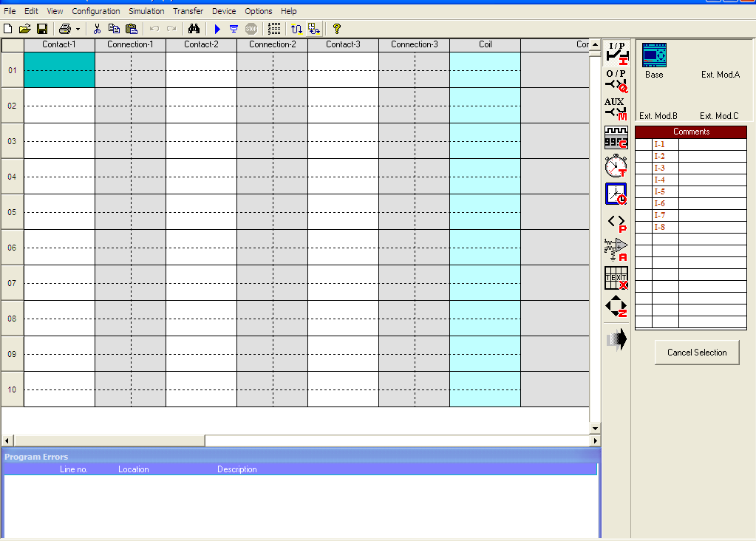Open Find using the binoculars icon
Image resolution: width=756 pixels, height=541 pixels.
click(193, 29)
